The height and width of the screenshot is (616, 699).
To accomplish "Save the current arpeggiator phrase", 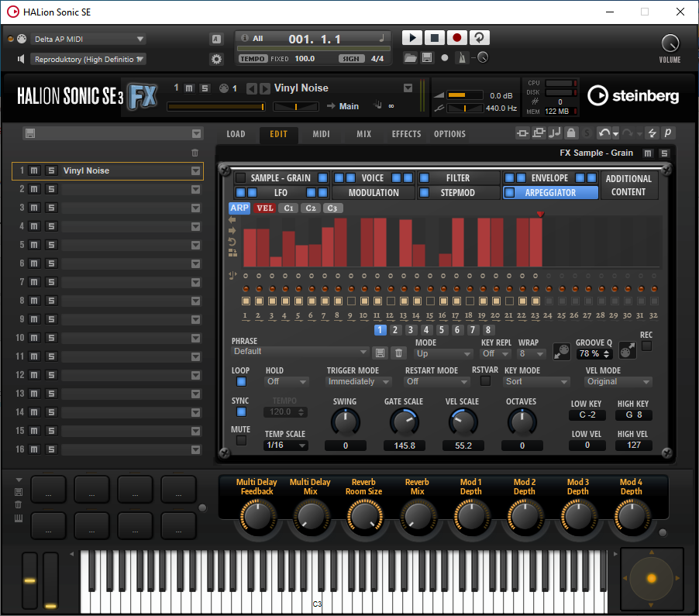I will (x=380, y=353).
